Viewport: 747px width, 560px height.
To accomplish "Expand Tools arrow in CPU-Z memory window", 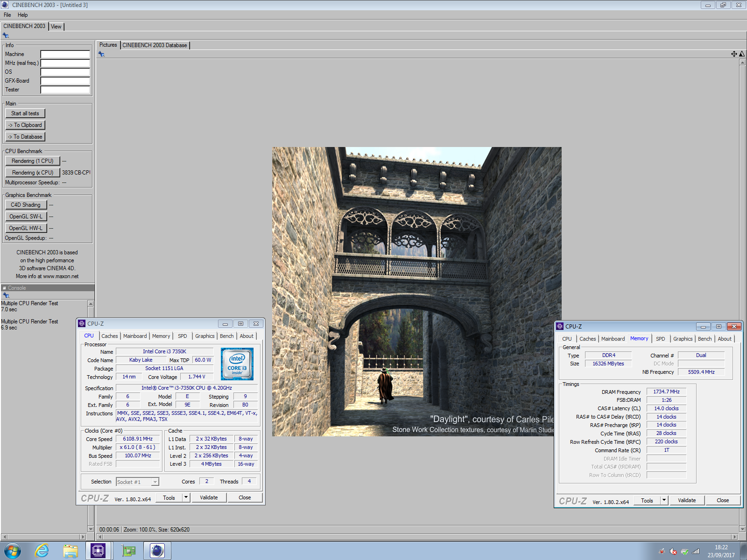I will [664, 500].
